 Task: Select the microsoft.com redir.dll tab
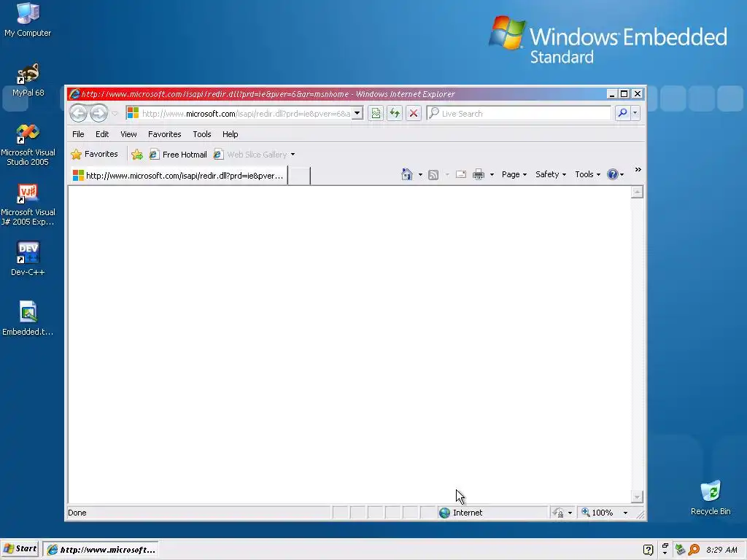click(x=179, y=176)
